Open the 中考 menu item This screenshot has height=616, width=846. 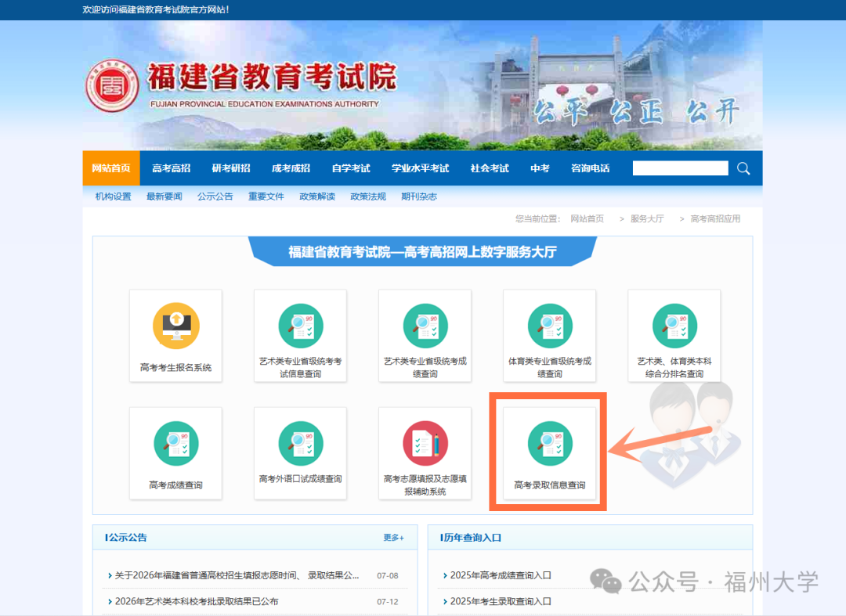(540, 168)
